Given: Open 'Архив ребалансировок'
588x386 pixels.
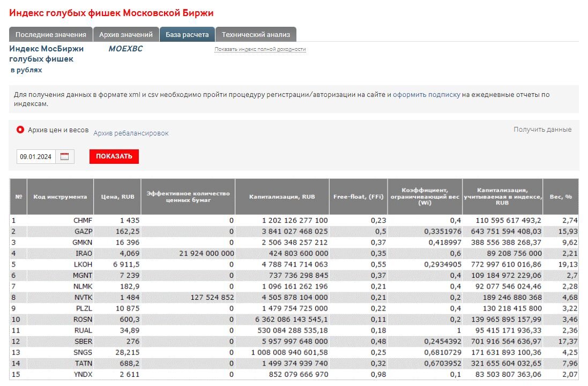Looking at the screenshot, I should (x=131, y=133).
